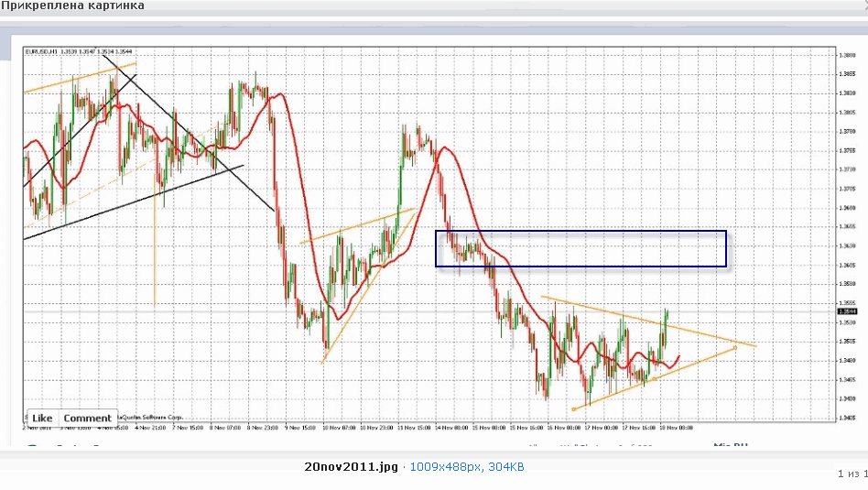Click the 14 Nov 08:00 time axis label

pyautogui.click(x=451, y=428)
